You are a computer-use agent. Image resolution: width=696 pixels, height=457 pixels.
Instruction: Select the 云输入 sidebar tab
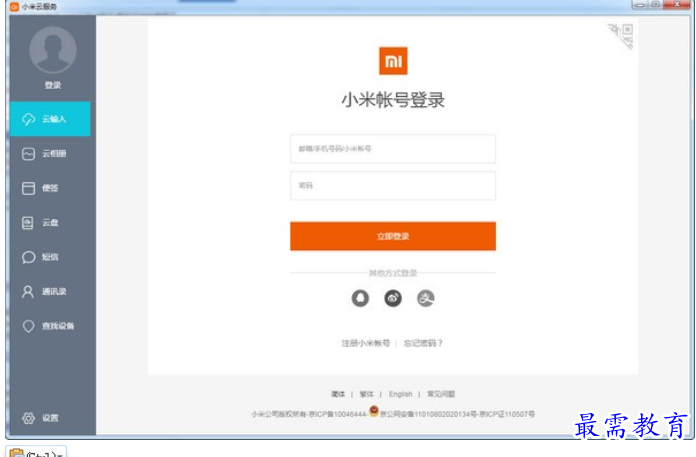[50, 119]
